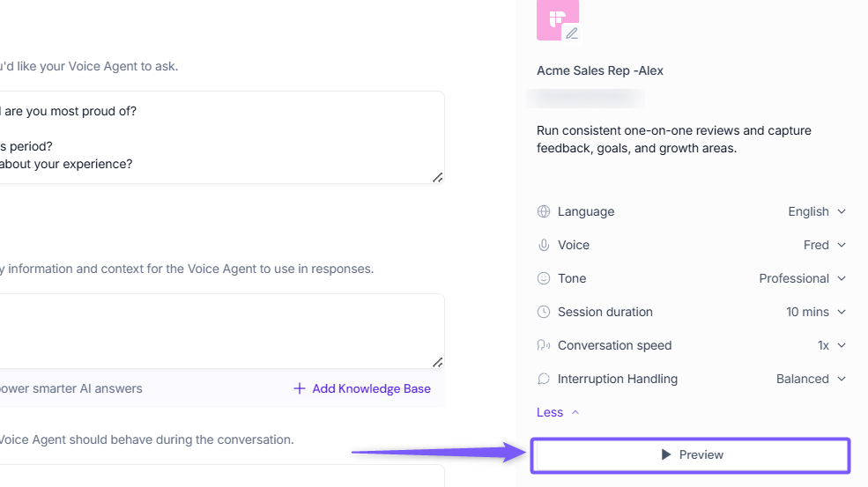The image size is (868, 487).
Task: Click the clock Session duration icon
Action: pos(544,312)
